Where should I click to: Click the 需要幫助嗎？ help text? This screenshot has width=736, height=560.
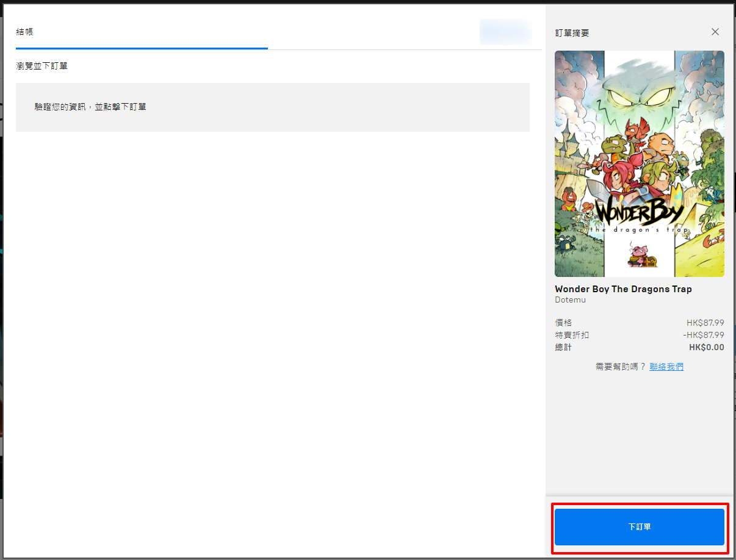click(x=621, y=367)
